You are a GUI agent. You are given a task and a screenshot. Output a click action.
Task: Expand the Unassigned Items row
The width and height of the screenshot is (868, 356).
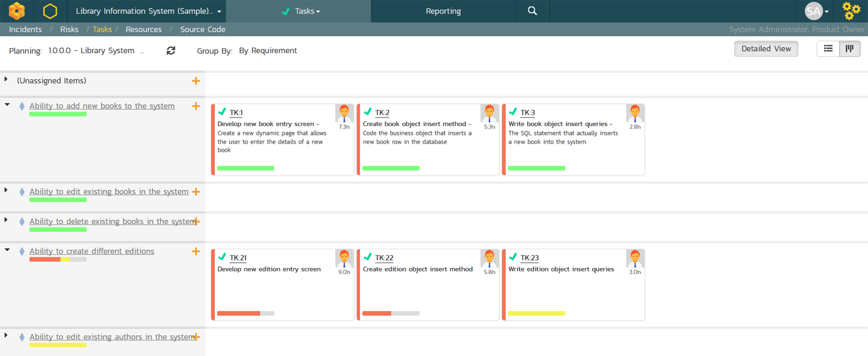(x=6, y=79)
